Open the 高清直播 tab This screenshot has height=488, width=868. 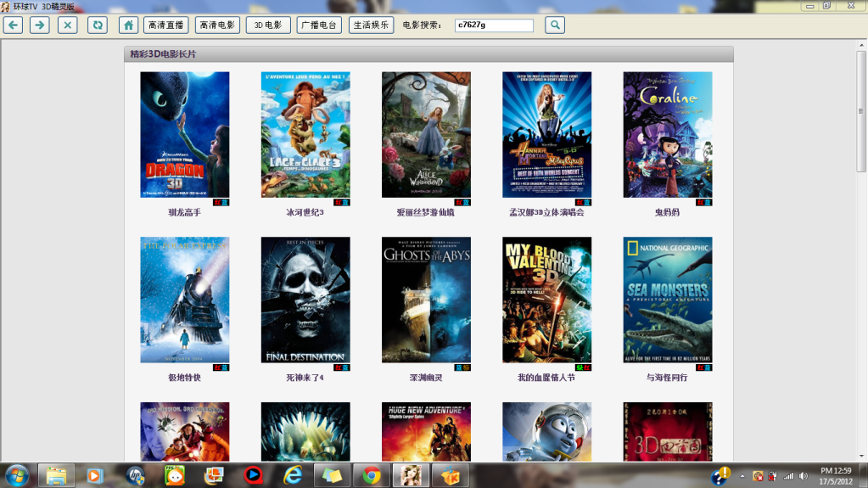[166, 25]
